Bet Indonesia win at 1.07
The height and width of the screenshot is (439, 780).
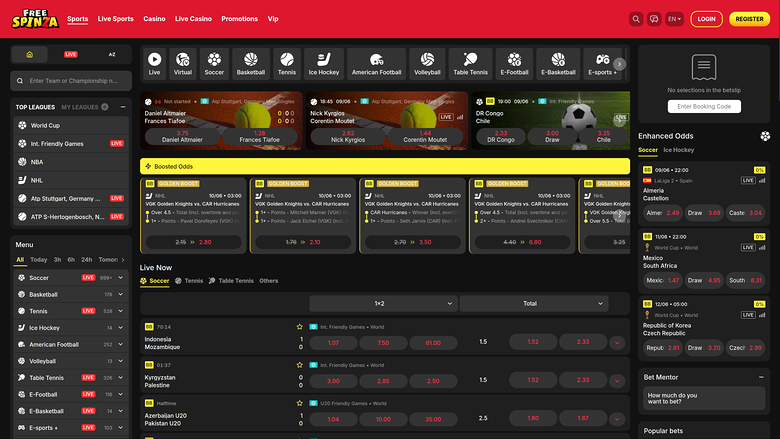[333, 343]
